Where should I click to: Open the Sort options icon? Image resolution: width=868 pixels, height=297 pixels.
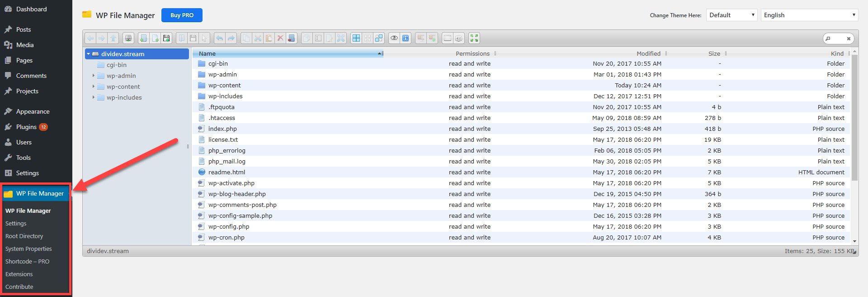click(x=459, y=38)
